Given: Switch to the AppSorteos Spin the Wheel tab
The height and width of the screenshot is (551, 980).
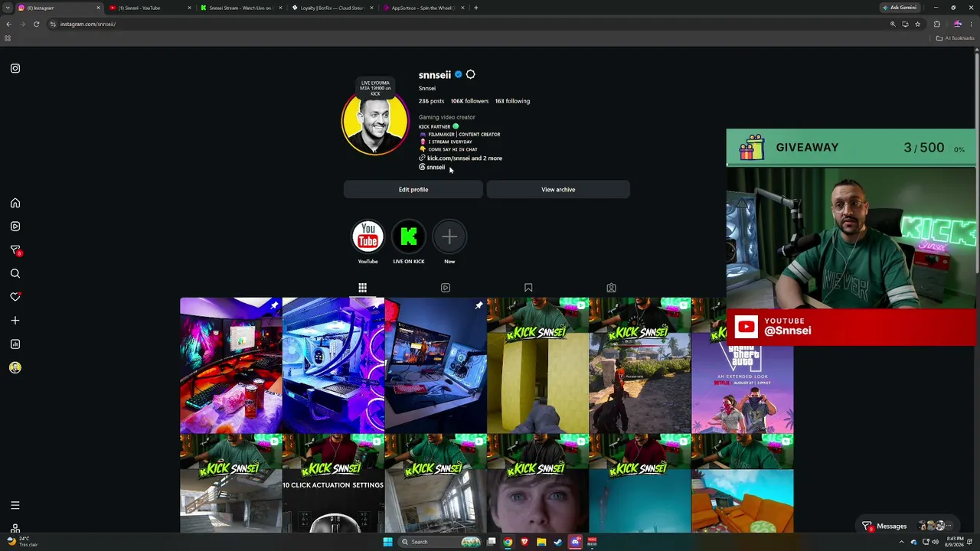Looking at the screenshot, I should pyautogui.click(x=423, y=8).
